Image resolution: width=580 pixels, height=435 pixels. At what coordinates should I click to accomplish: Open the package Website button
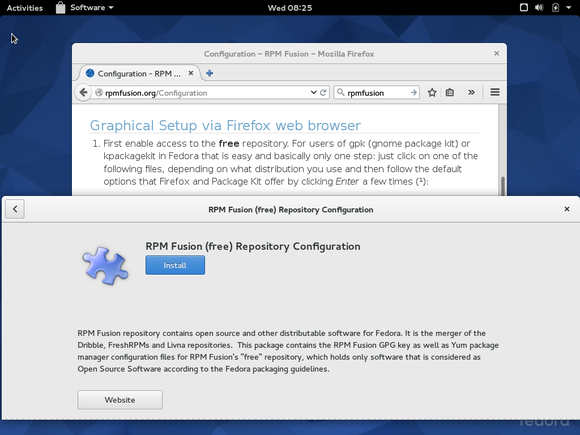point(120,400)
